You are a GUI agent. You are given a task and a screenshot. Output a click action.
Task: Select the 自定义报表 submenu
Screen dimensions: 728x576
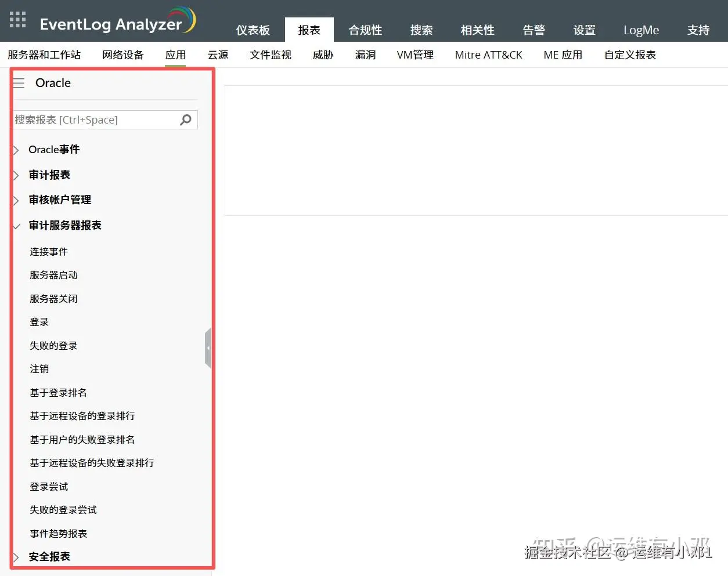(630, 55)
